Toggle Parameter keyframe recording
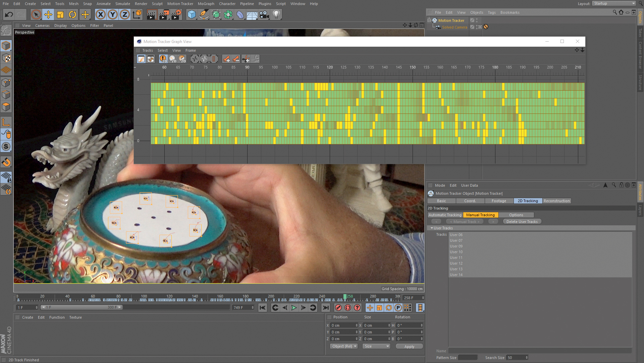Viewport: 644px width, 363px height. 398,308
